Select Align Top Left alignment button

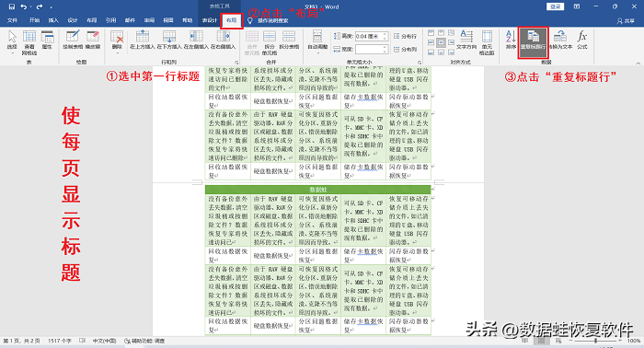click(431, 33)
